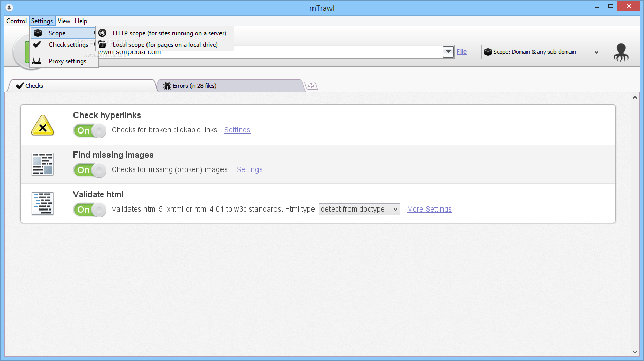This screenshot has height=361, width=644.
Task: Open the Help menu
Action: (x=81, y=21)
